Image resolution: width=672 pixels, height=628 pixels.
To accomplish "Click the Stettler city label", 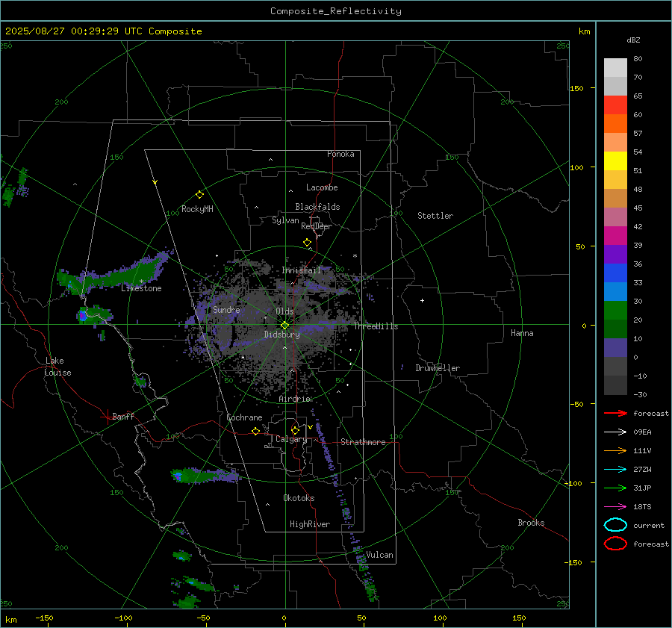I will pos(435,216).
